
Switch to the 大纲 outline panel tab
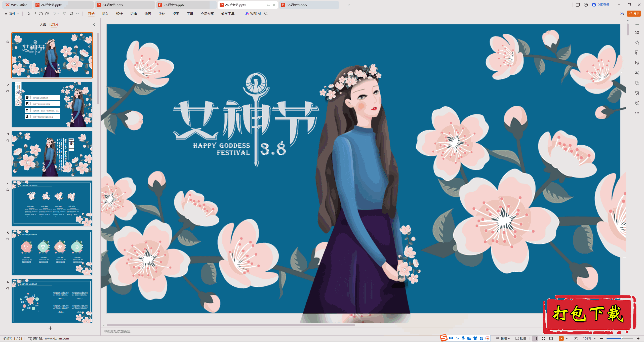pyautogui.click(x=43, y=24)
